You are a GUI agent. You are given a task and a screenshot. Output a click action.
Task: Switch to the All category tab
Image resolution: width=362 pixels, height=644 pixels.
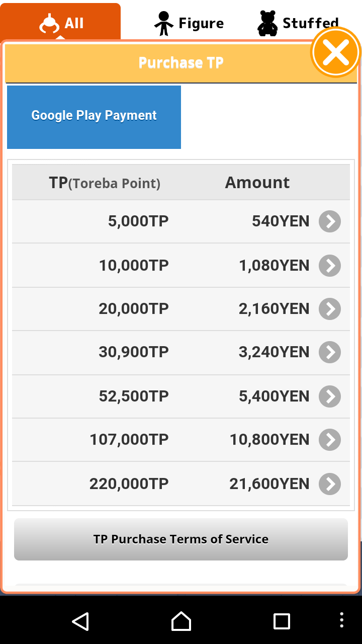[61, 23]
